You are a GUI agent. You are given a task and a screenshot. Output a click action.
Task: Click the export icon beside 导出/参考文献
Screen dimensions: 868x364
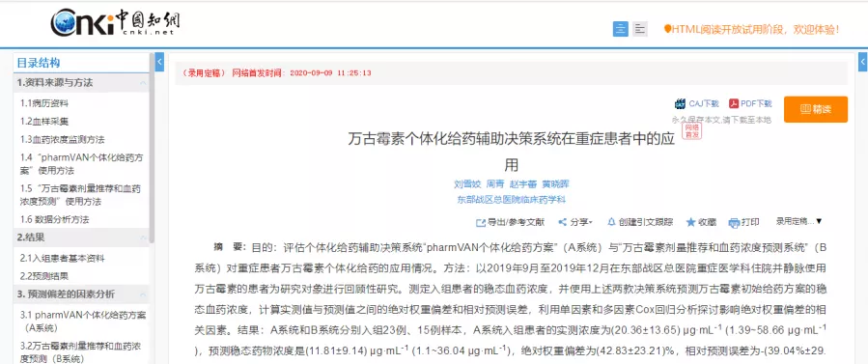(481, 222)
